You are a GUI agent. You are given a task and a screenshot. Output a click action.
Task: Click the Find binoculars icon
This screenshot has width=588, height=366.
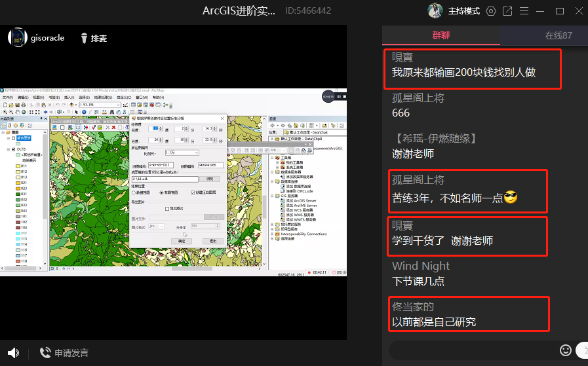[x=111, y=112]
